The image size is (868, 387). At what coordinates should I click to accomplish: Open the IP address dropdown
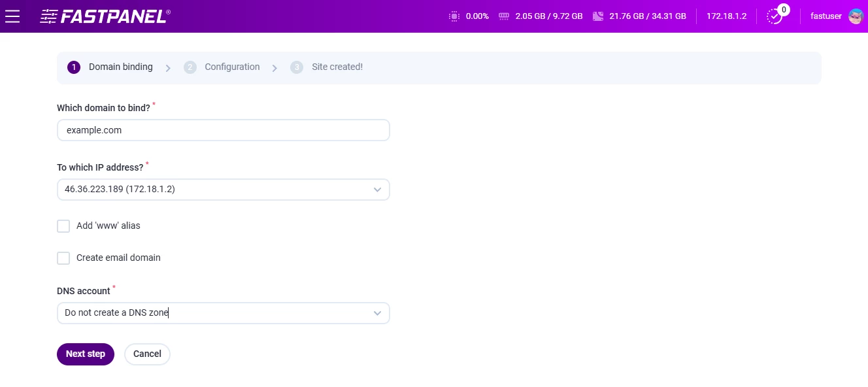point(224,190)
